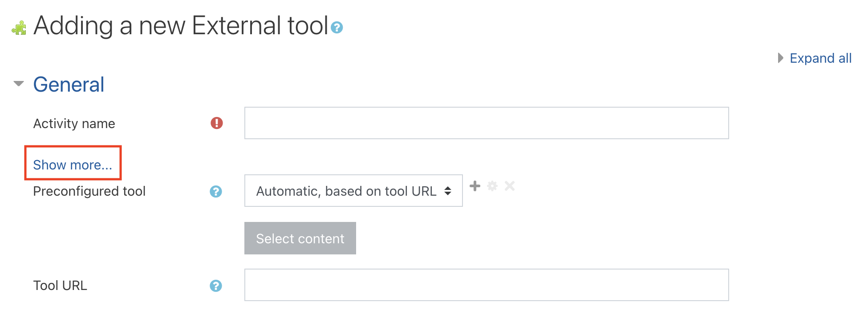Delete the preconfigured tool with the X icon

click(x=510, y=186)
